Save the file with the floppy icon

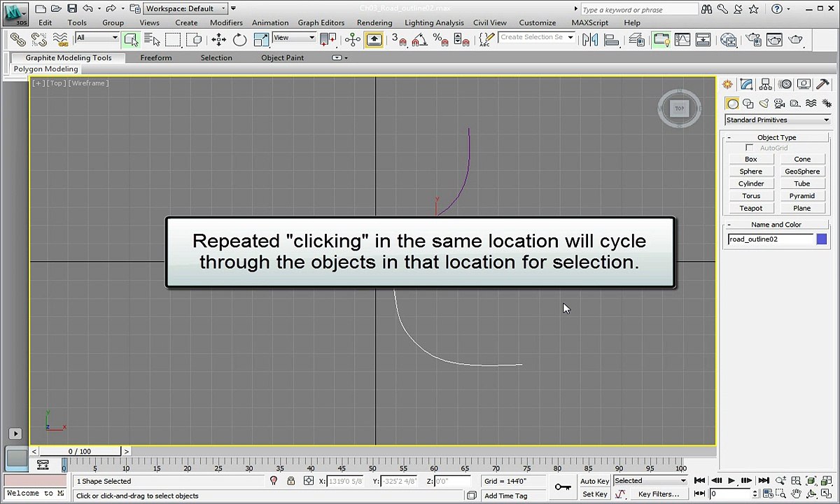[72, 8]
